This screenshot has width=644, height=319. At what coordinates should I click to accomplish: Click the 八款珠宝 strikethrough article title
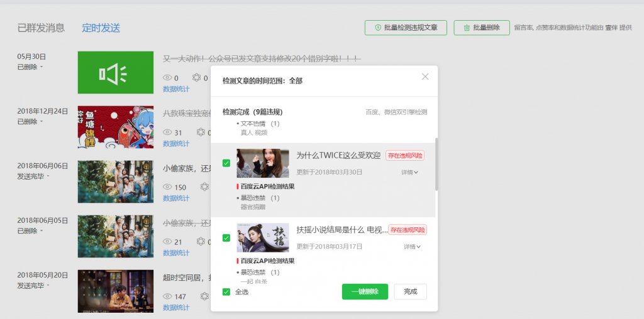pyautogui.click(x=187, y=113)
